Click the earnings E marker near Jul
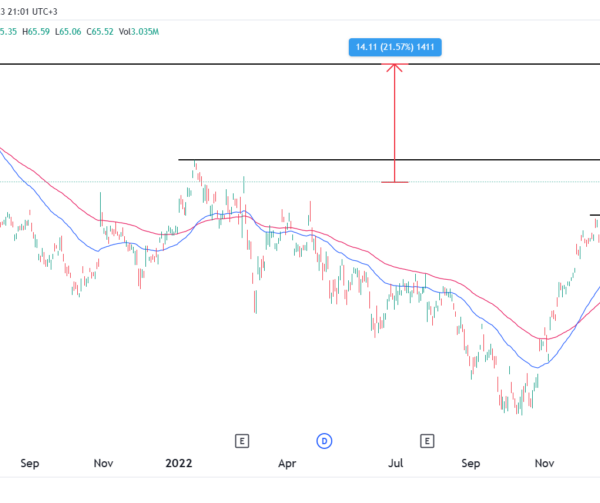This screenshot has height=503, width=600. point(427,441)
